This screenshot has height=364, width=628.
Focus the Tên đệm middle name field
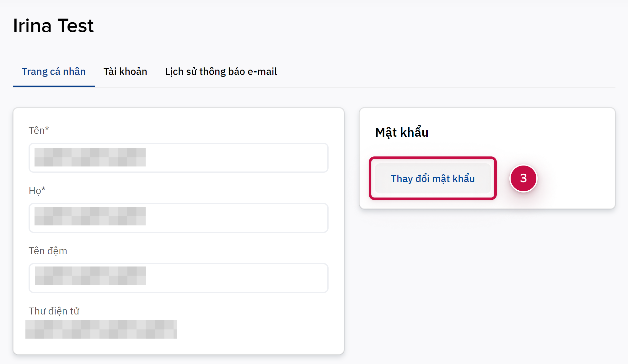point(235,278)
